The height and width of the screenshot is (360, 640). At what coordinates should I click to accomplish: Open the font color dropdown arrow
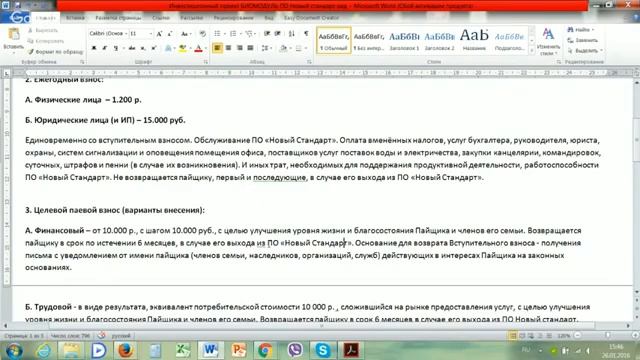click(205, 48)
